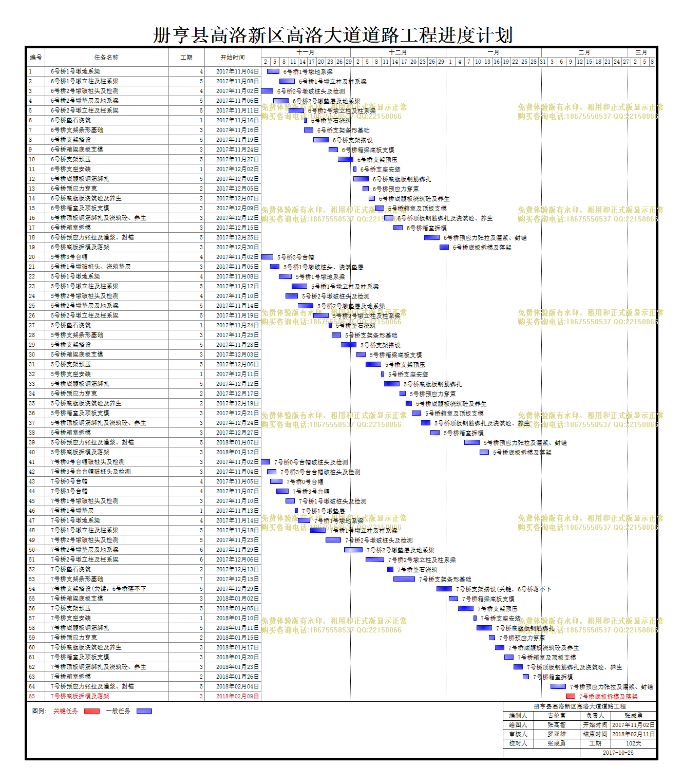The width and height of the screenshot is (682, 784).
Task: Click the 一月 month header in timeline
Action: [x=494, y=52]
